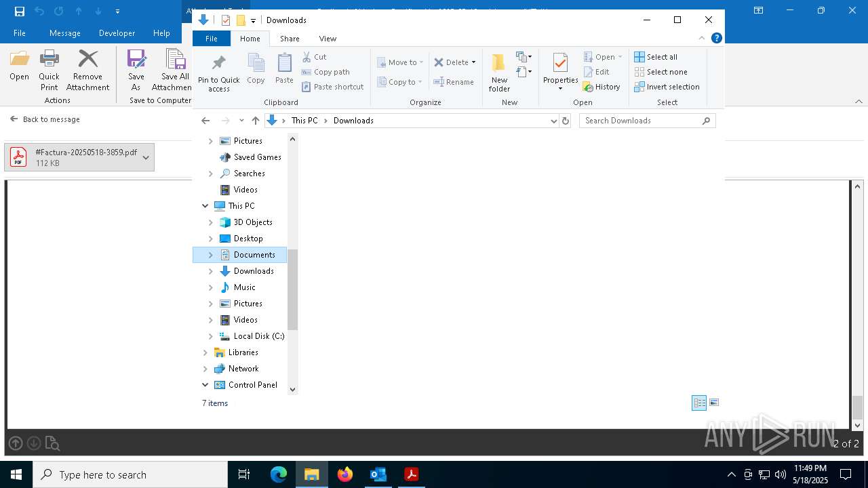
Task: Select Music in navigation tree
Action: coord(244,287)
